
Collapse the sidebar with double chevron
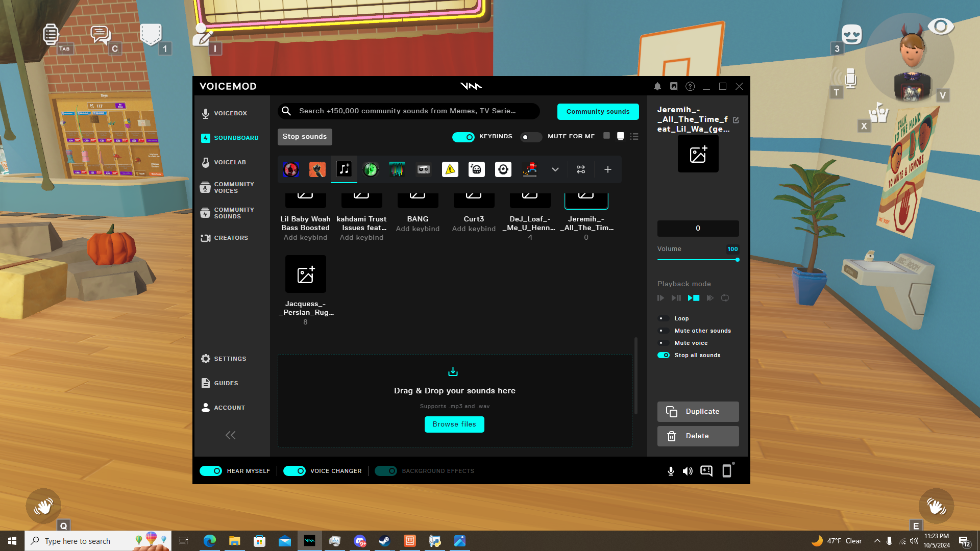(x=231, y=435)
